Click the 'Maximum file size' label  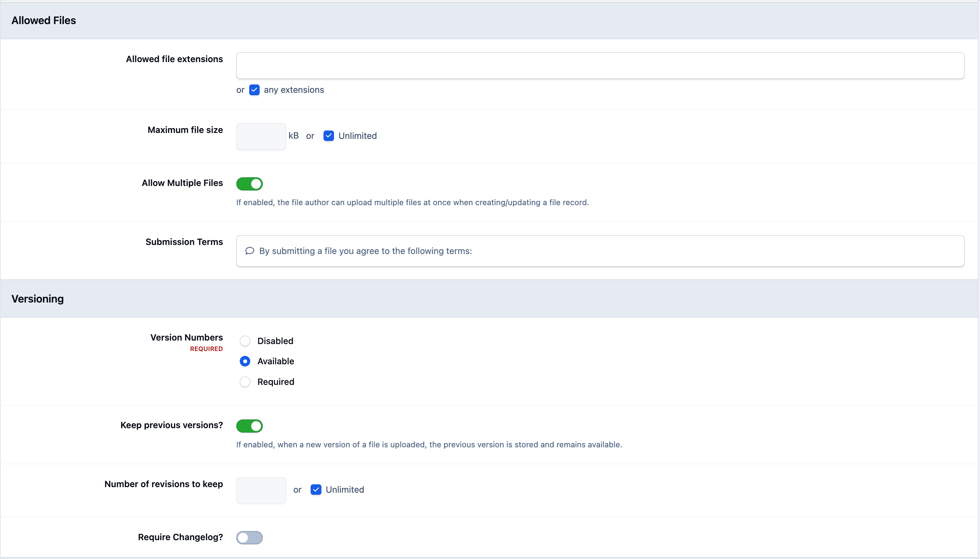[x=185, y=130]
